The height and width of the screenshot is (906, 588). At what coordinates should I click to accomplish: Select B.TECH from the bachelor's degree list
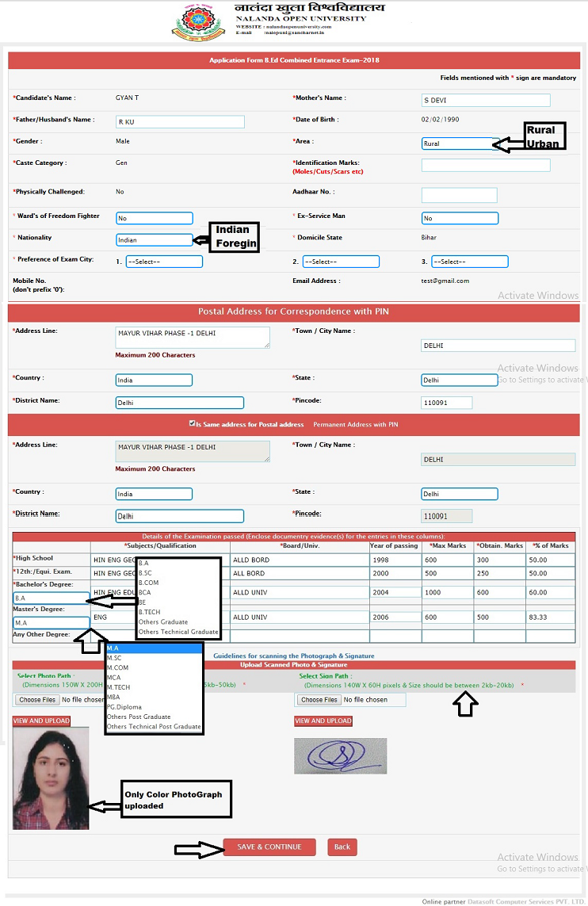tap(150, 612)
